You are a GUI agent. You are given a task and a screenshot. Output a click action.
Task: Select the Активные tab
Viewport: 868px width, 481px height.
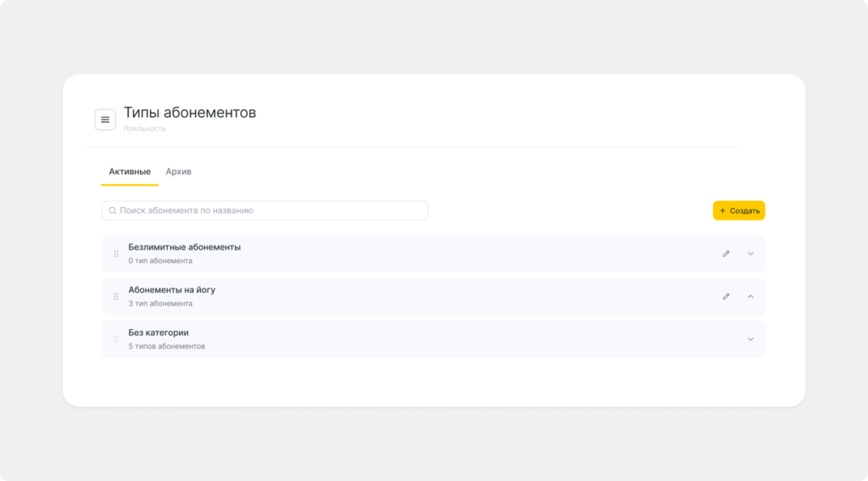tap(130, 171)
